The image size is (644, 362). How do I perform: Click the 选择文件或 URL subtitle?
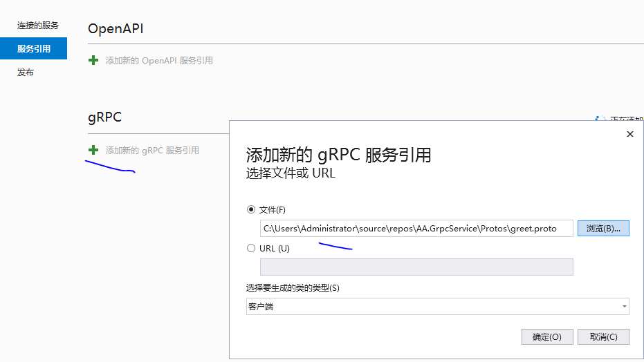[291, 173]
